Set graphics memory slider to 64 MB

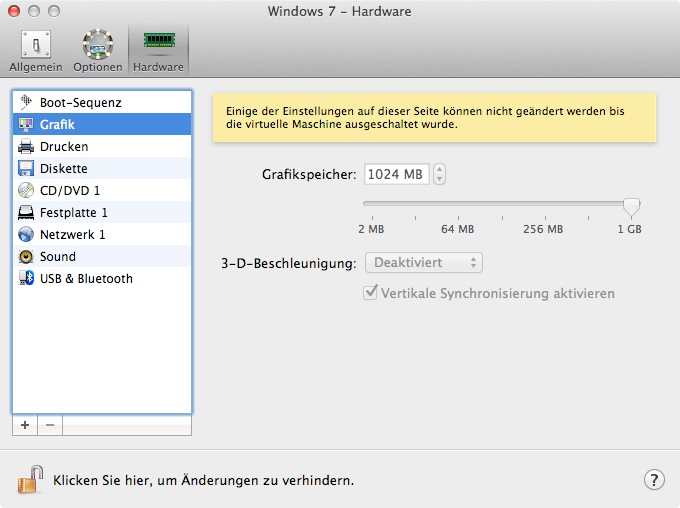pos(458,204)
